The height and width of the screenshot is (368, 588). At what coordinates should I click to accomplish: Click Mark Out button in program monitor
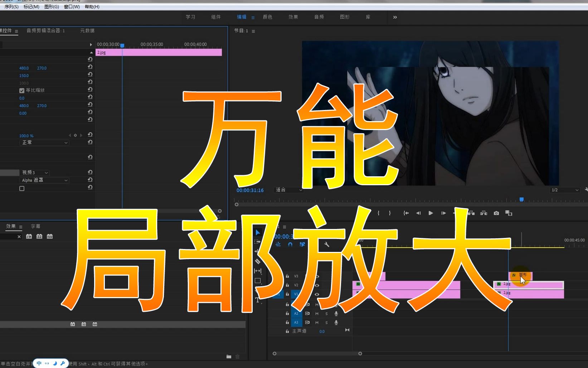coord(390,213)
